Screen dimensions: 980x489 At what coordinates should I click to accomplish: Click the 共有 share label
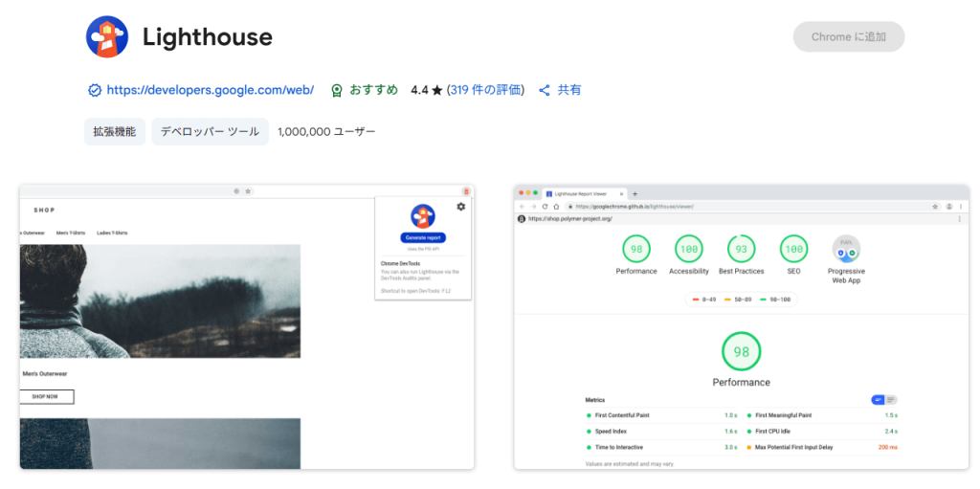tap(569, 90)
